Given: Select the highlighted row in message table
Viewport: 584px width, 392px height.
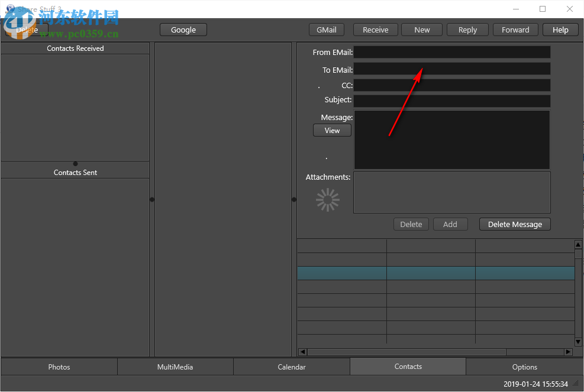Looking at the screenshot, I should tap(435, 273).
